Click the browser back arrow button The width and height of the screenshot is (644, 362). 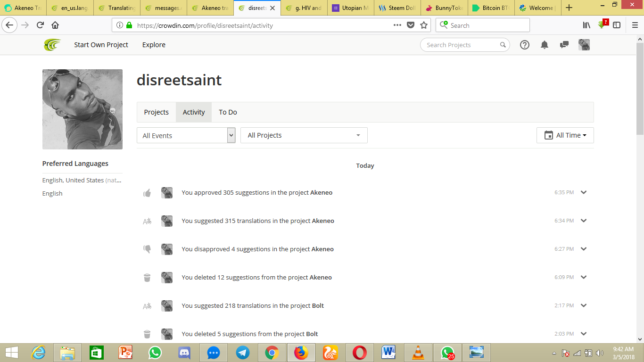9,25
